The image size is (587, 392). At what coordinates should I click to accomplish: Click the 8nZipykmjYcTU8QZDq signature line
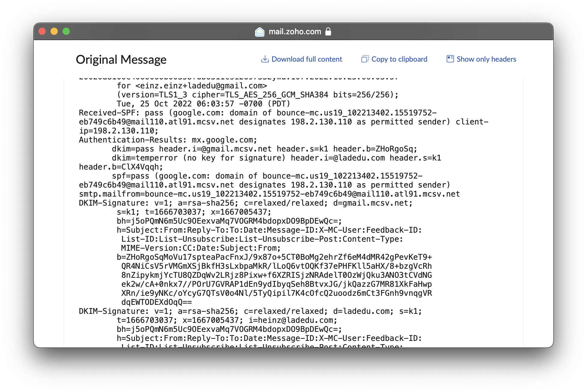[277, 275]
